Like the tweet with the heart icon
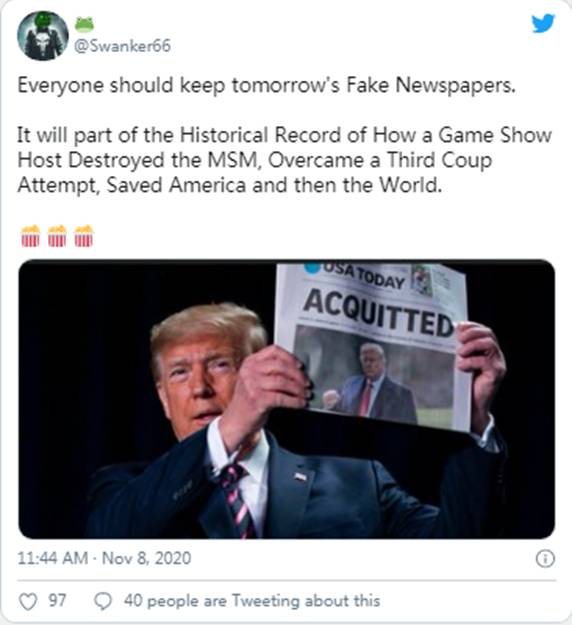 point(28,601)
